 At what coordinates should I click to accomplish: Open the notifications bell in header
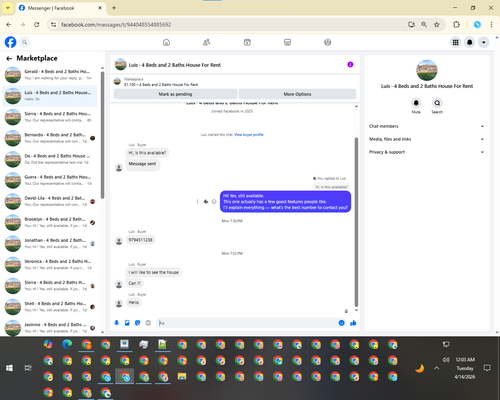click(x=470, y=42)
